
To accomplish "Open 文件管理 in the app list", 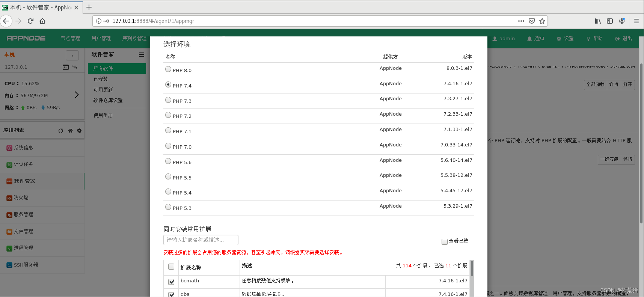I will 42,232.
